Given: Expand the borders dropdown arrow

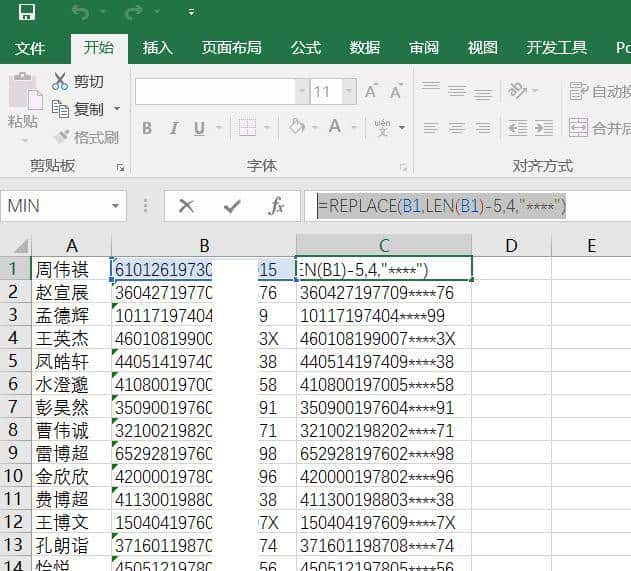Looking at the screenshot, I should [267, 128].
